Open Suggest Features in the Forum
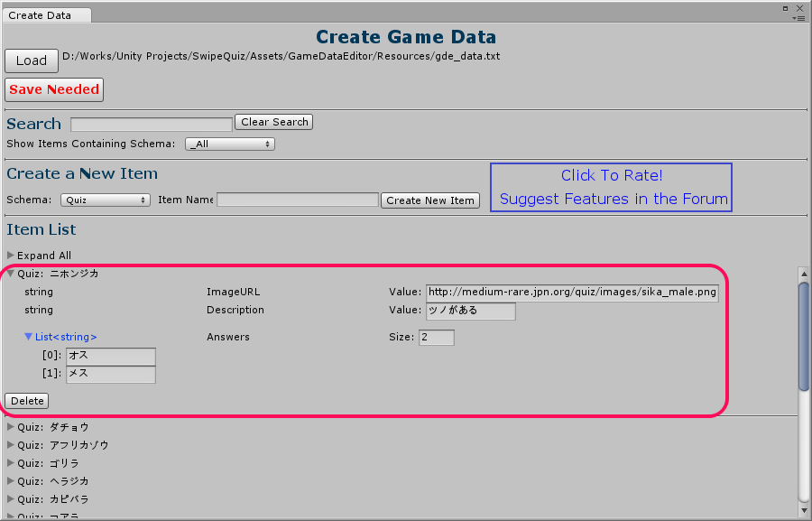Image resolution: width=812 pixels, height=521 pixels. (x=611, y=199)
